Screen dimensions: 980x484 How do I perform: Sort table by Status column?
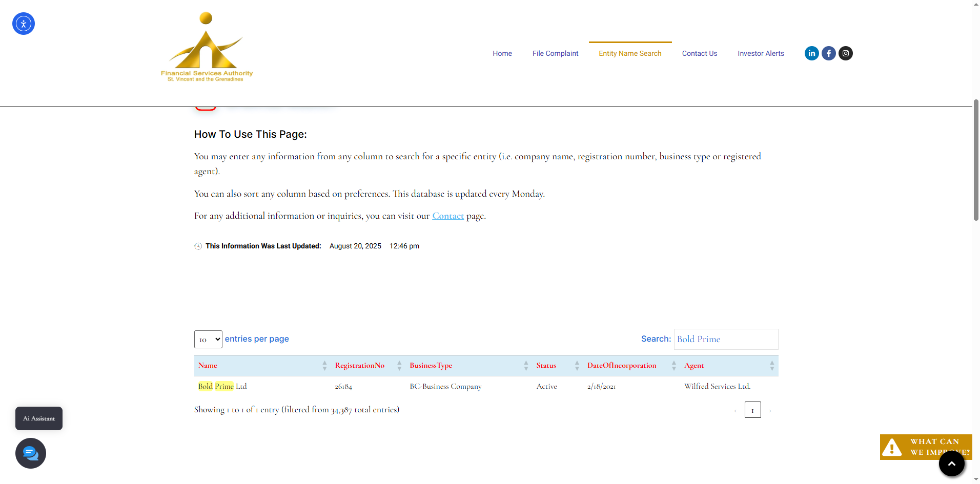click(546, 366)
